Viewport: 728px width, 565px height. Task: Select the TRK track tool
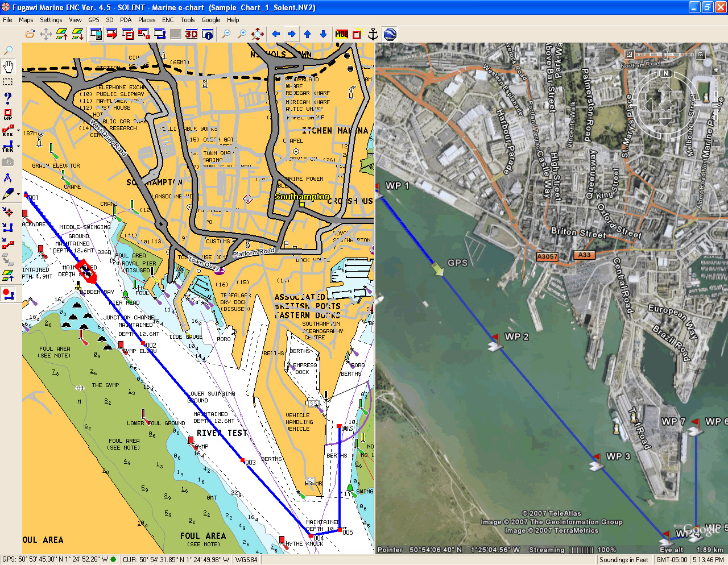click(7, 146)
